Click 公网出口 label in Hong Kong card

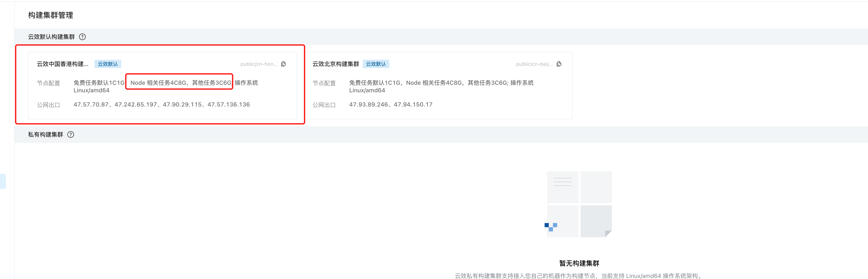(x=49, y=105)
